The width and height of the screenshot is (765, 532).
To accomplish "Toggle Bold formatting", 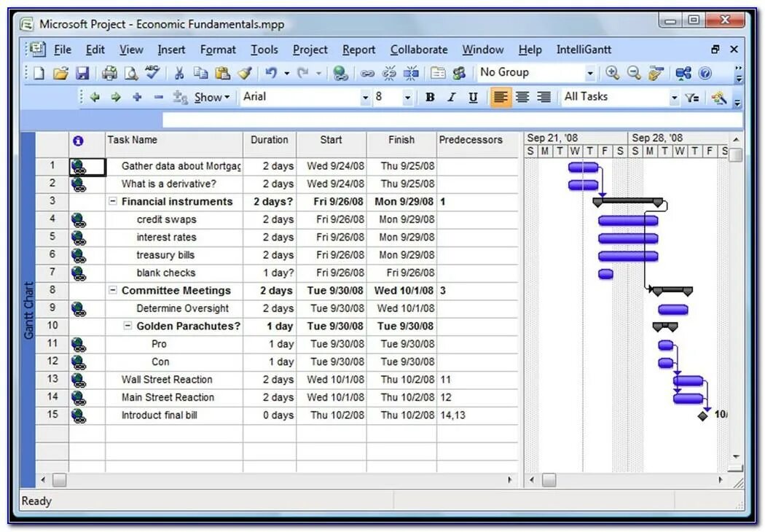I will pyautogui.click(x=430, y=97).
